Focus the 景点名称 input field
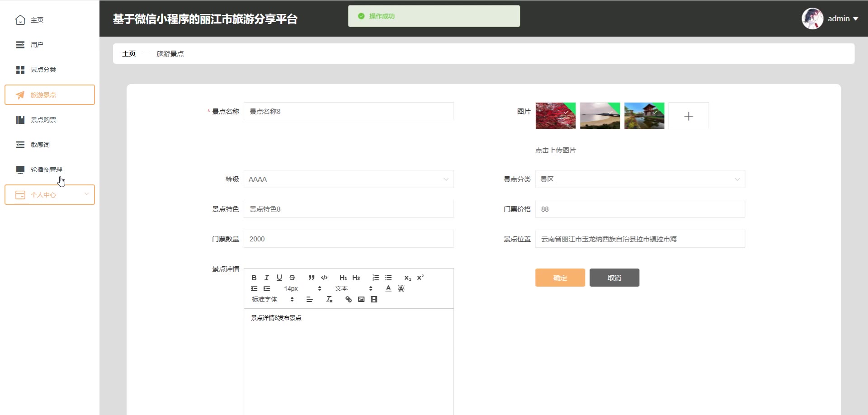The width and height of the screenshot is (868, 415). (349, 111)
